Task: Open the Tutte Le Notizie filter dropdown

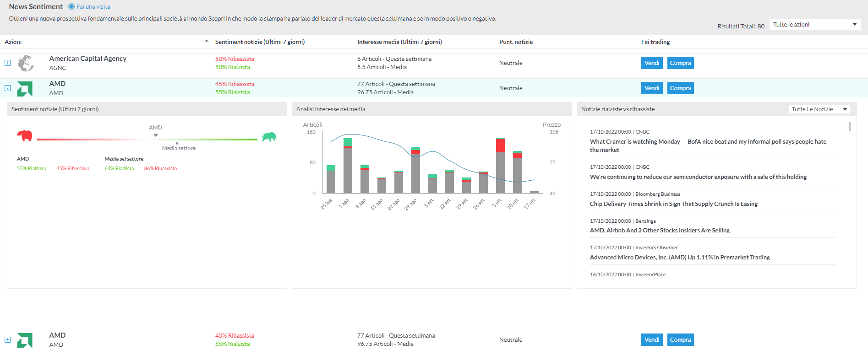Action: (819, 109)
